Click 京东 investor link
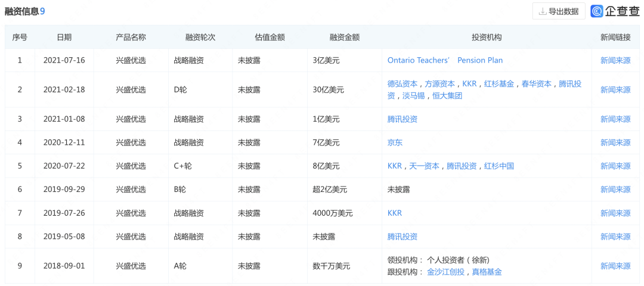 pyautogui.click(x=395, y=142)
